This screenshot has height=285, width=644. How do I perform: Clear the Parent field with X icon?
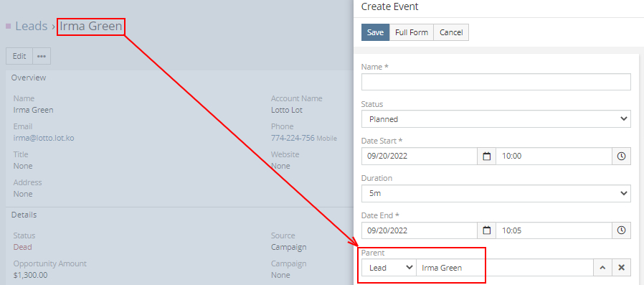622,268
